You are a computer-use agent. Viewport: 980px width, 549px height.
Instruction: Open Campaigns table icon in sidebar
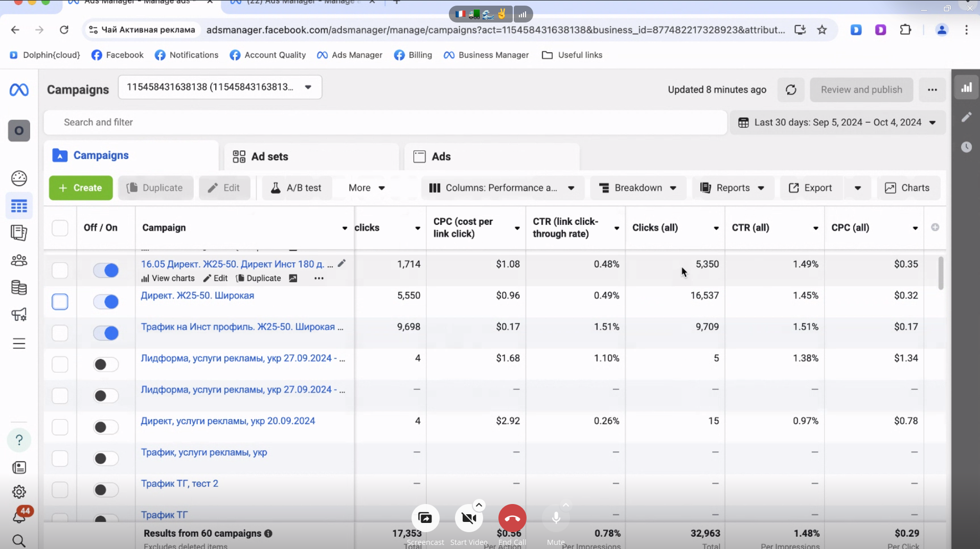tap(19, 206)
